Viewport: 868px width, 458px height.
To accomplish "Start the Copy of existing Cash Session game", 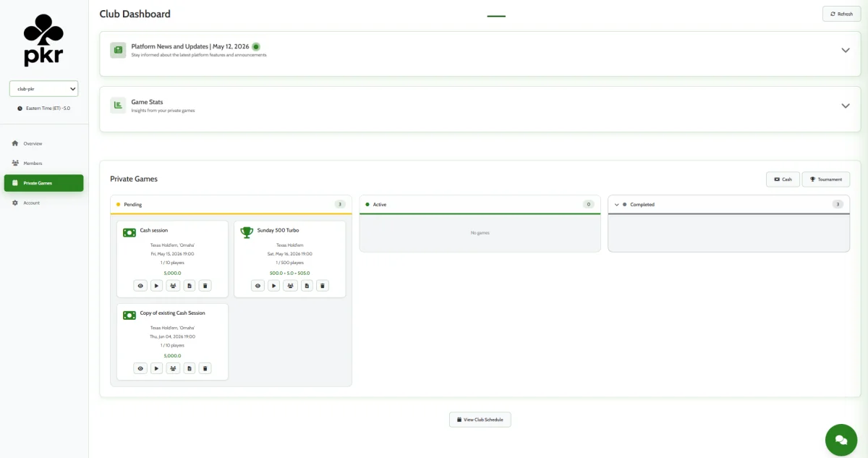I will click(156, 368).
